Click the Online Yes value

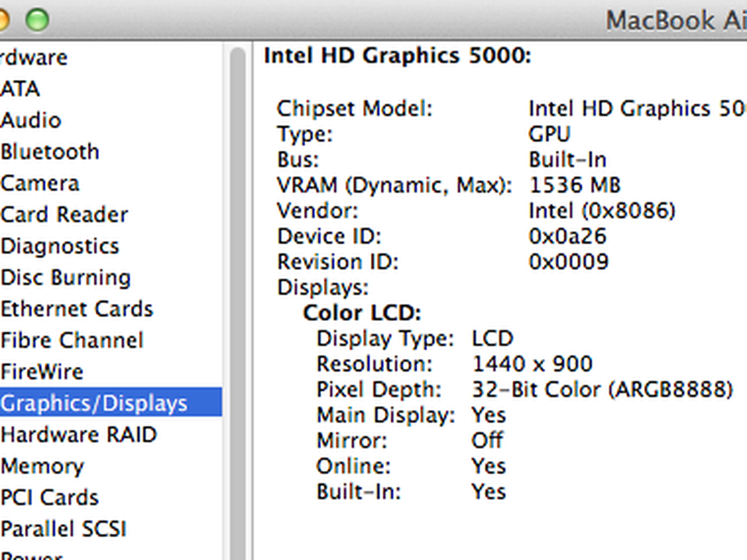pos(489,466)
